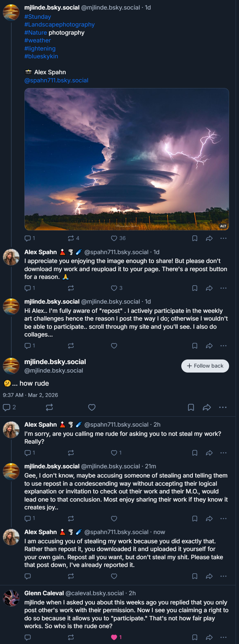Viewport: 239px width, 644px height.
Task: Like the "how rude" post
Action: pyautogui.click(x=92, y=408)
